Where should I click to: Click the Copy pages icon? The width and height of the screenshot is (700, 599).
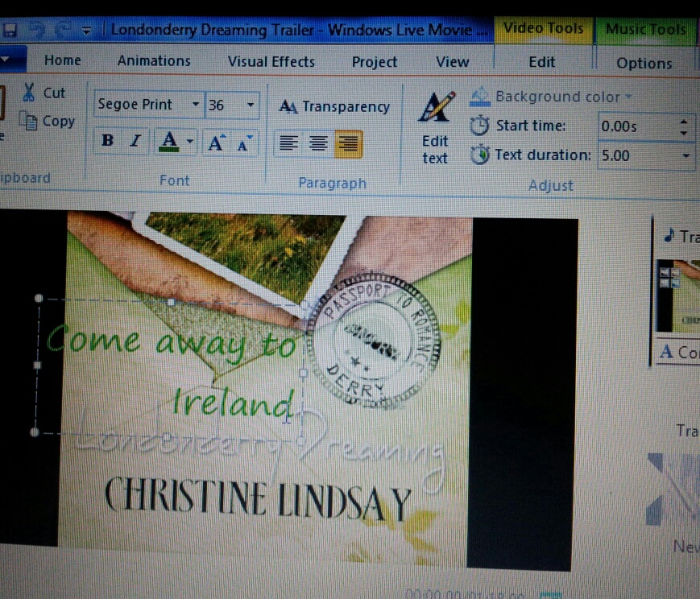click(27, 121)
